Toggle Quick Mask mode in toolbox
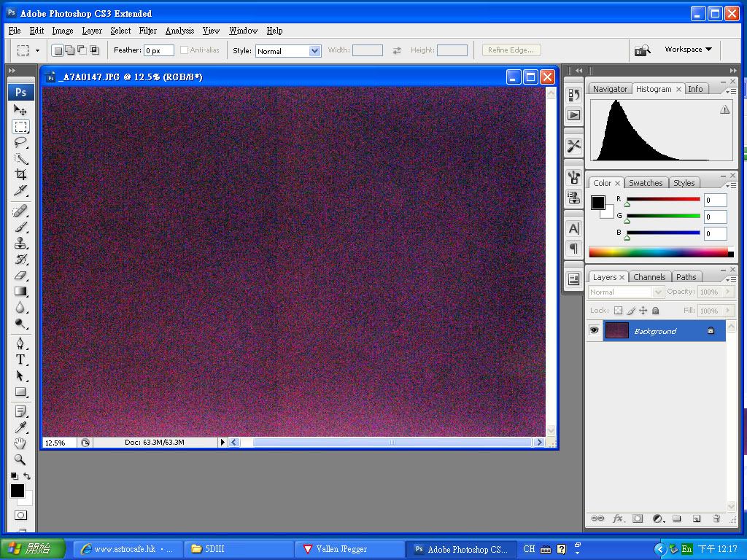Image resolution: width=747 pixels, height=560 pixels. click(20, 516)
